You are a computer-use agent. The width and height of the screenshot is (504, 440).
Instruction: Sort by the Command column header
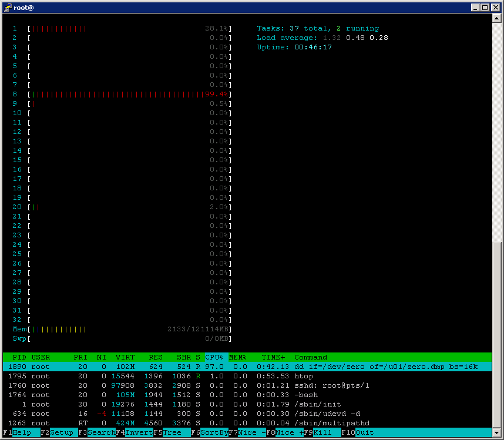point(311,357)
